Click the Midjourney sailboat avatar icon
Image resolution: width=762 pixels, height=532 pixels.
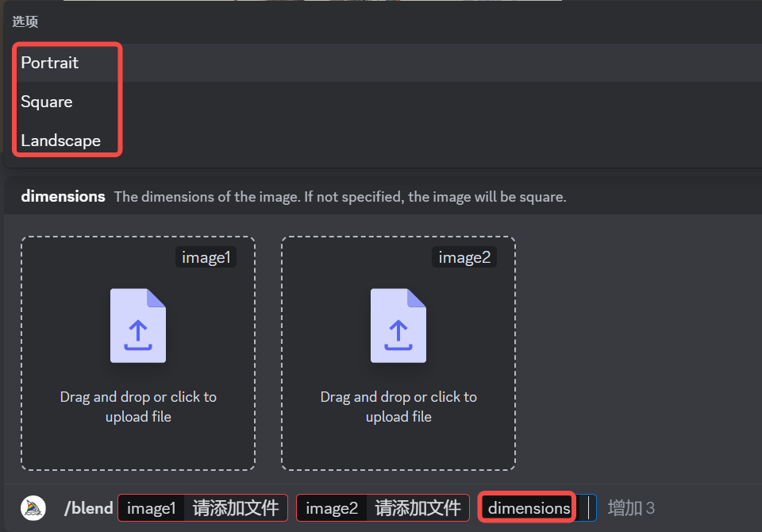[33, 508]
